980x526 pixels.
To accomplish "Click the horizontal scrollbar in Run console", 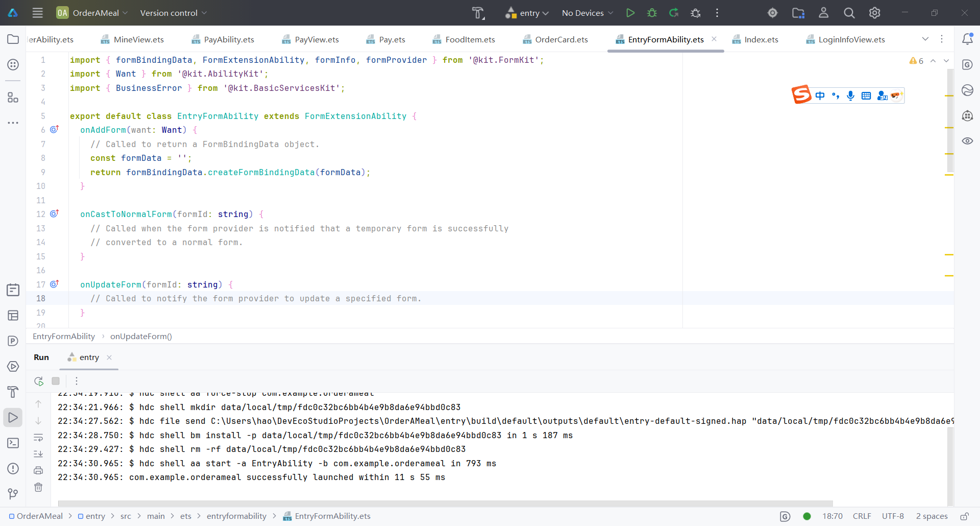I will point(444,503).
